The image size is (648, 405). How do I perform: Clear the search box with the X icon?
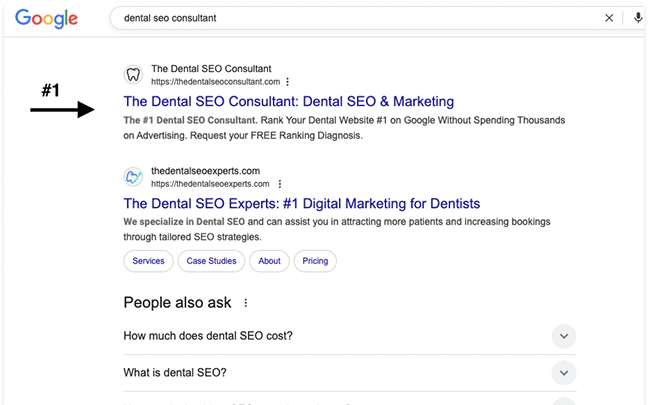point(610,18)
